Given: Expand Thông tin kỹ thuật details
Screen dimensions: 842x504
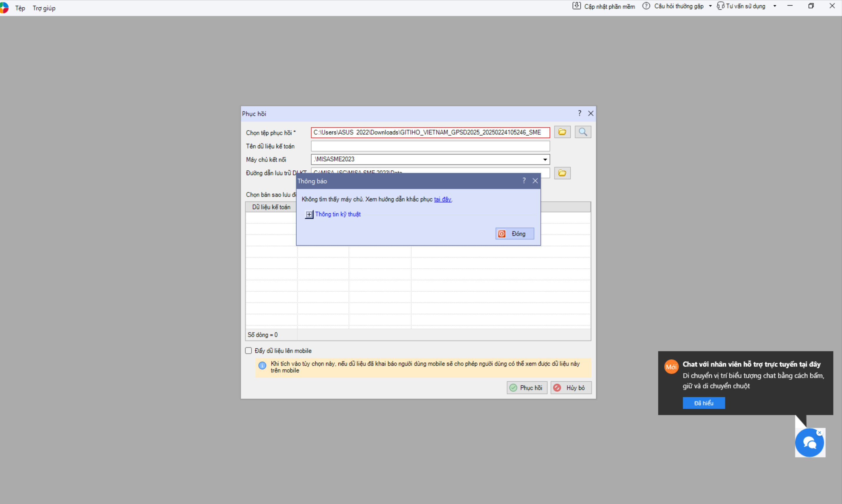Looking at the screenshot, I should pos(309,214).
